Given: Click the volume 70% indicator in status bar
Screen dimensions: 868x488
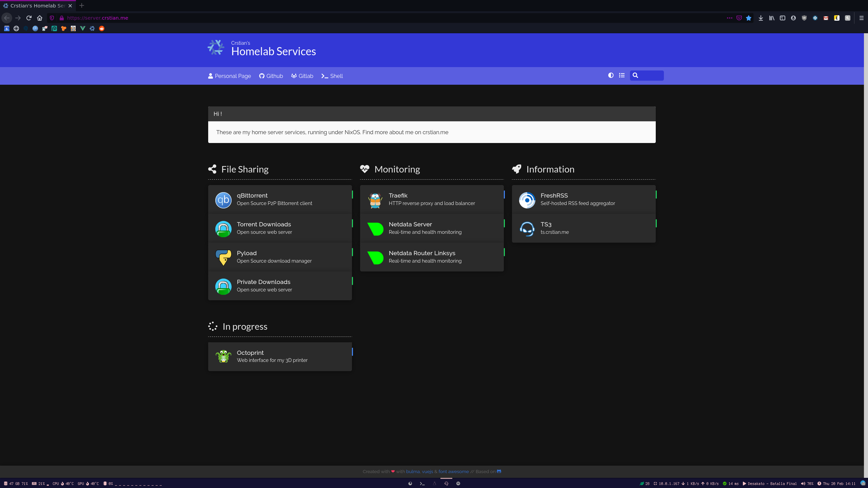Looking at the screenshot, I should 807,484.
